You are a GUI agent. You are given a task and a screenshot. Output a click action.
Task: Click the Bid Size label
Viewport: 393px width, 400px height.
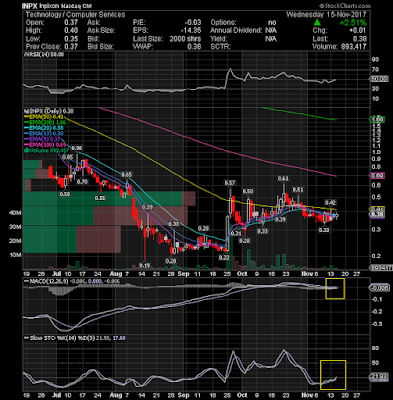click(100, 47)
